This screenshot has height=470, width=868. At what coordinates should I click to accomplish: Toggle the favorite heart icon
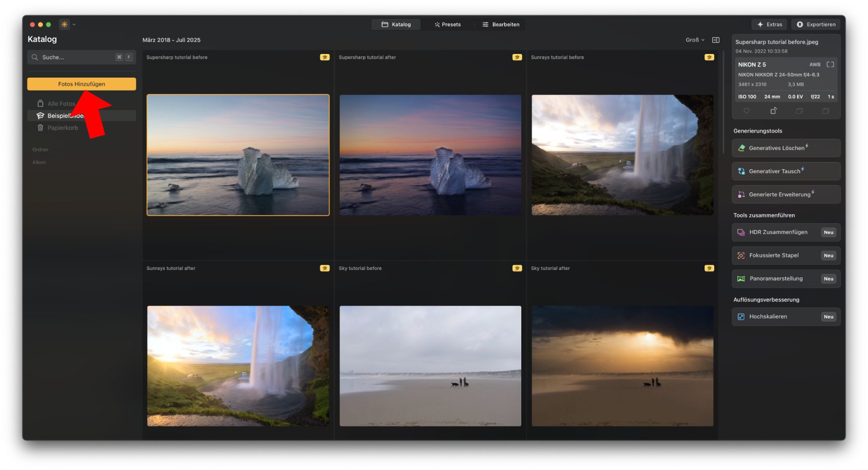point(746,111)
